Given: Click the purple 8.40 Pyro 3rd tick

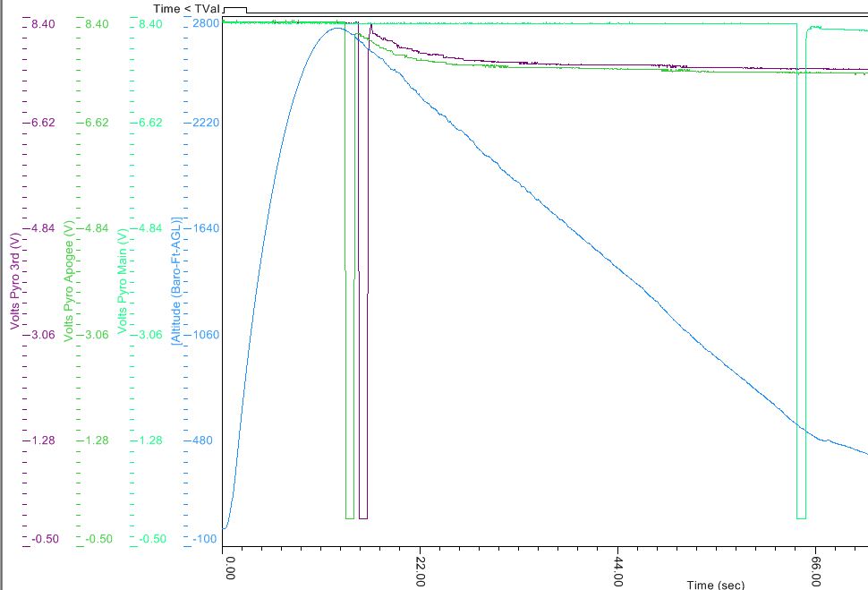Looking at the screenshot, I should (45, 24).
